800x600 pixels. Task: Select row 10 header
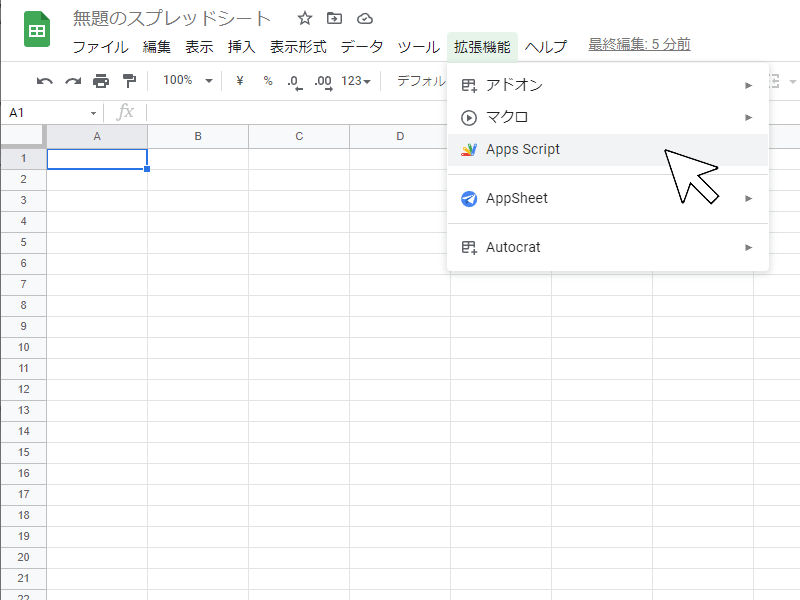pos(23,347)
